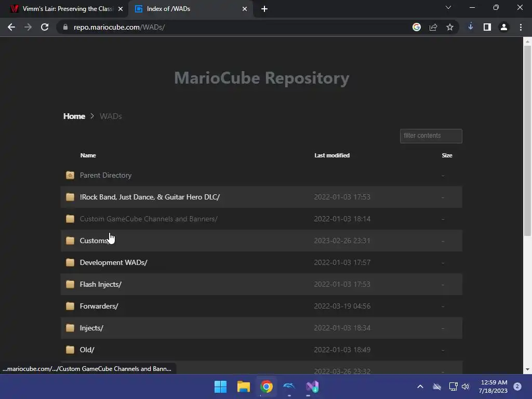Sort by the Name column header
532x399 pixels.
pos(88,155)
